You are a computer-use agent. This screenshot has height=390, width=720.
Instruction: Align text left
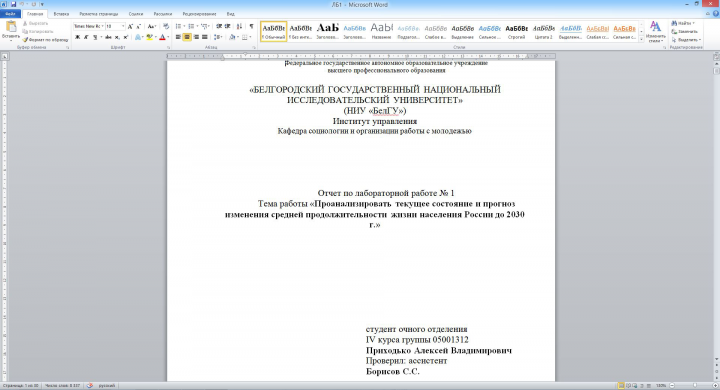pyautogui.click(x=178, y=37)
